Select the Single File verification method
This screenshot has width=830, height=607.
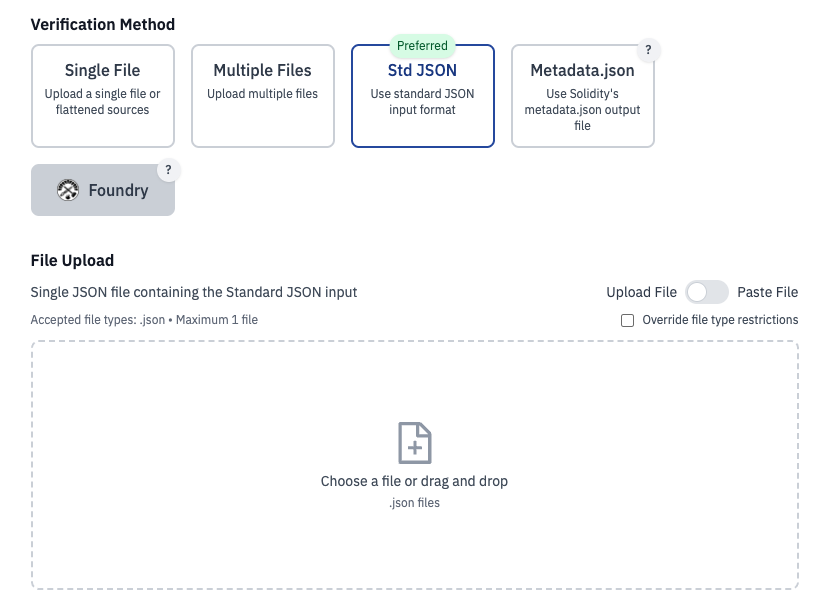point(102,95)
